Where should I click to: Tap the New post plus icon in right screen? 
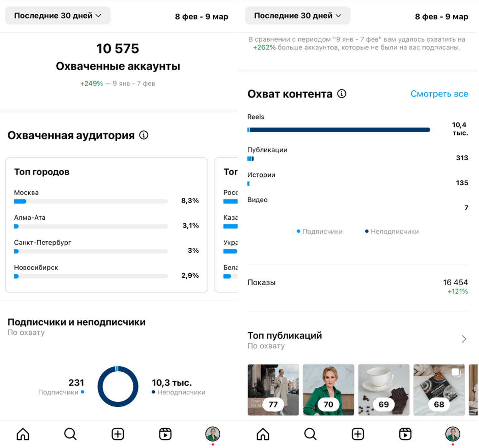[358, 434]
